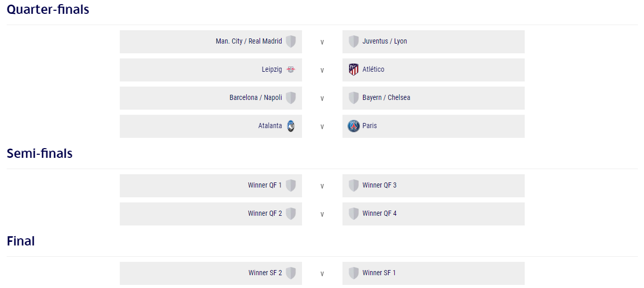This screenshot has height=288, width=644.
Task: Select the Winner SF 2 final slot
Action: [211, 273]
